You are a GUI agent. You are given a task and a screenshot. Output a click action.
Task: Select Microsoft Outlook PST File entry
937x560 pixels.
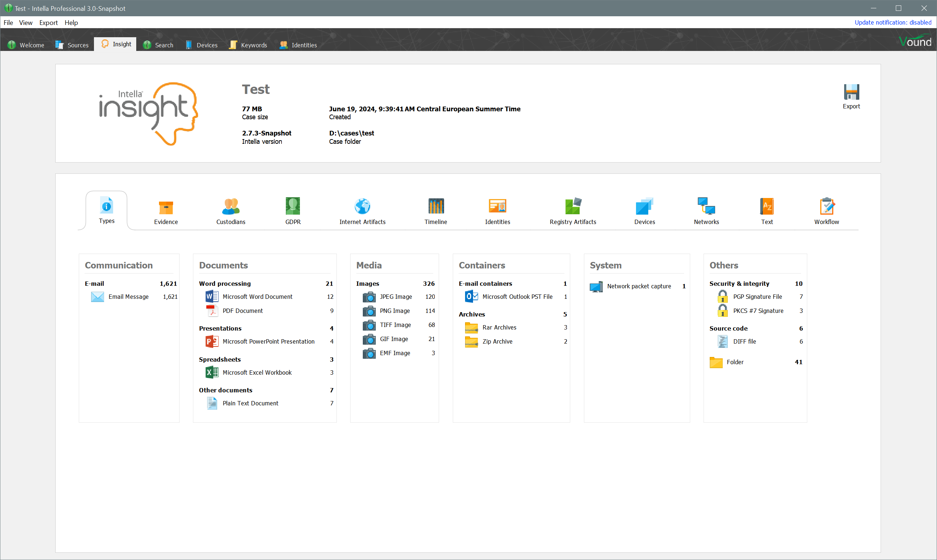tap(517, 297)
